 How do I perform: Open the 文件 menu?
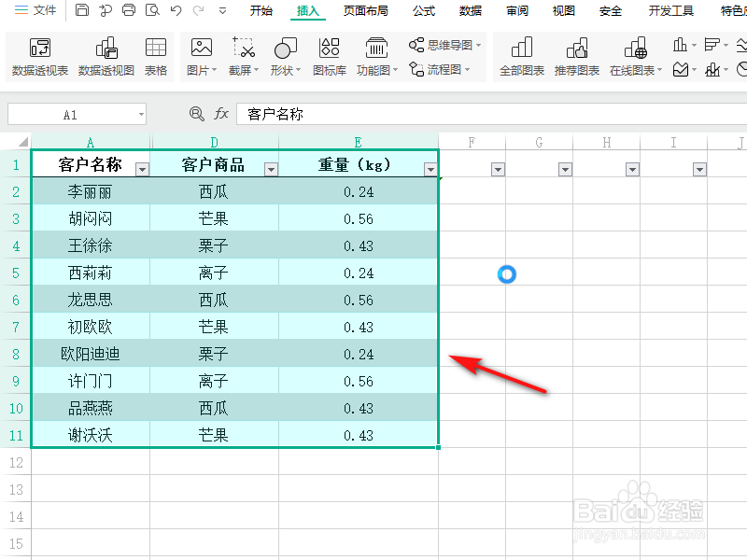38,11
